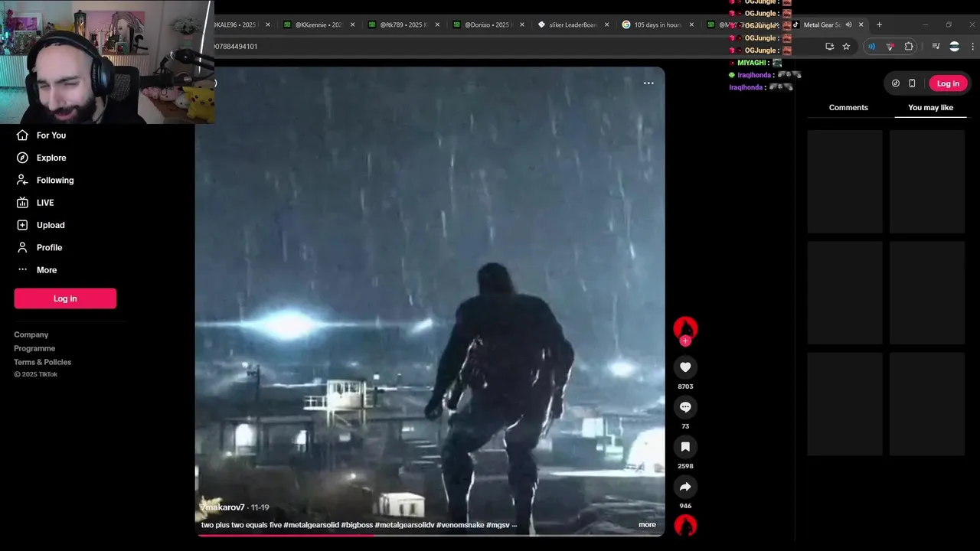
Task: Bookmark page with the star icon
Action: tap(846, 47)
